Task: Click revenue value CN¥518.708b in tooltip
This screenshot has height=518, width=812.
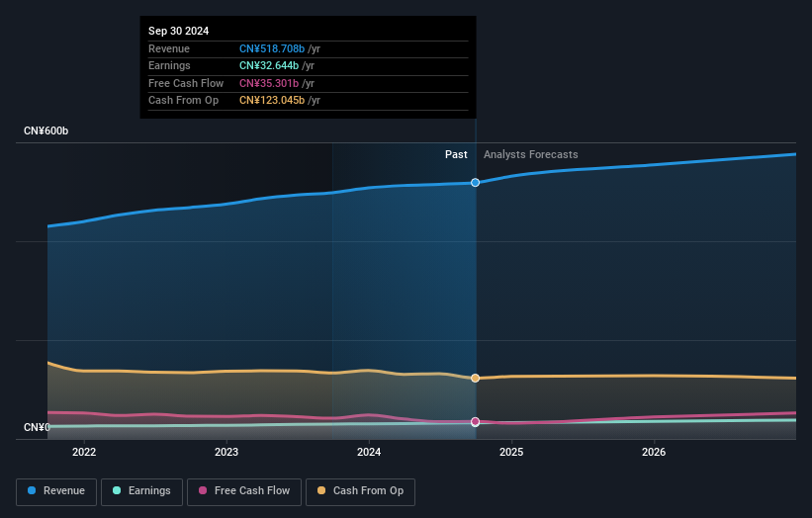Action: (x=272, y=48)
